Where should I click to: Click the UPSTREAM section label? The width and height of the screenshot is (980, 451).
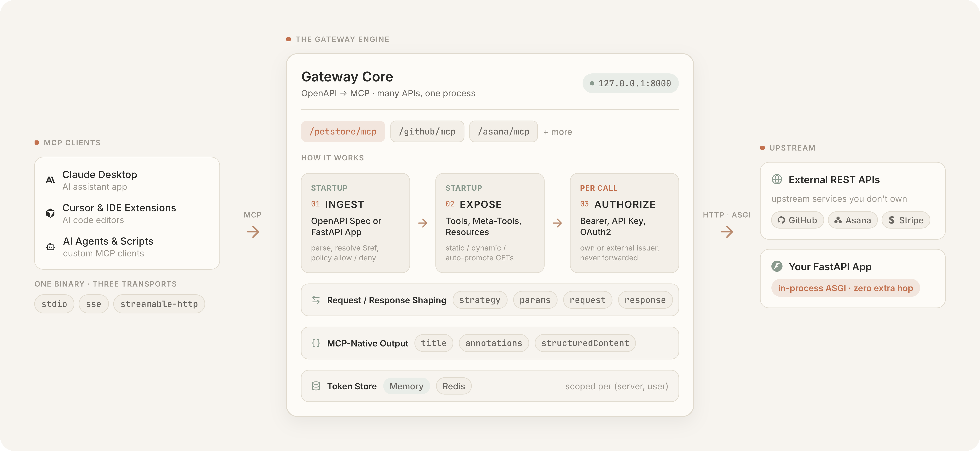(x=792, y=148)
